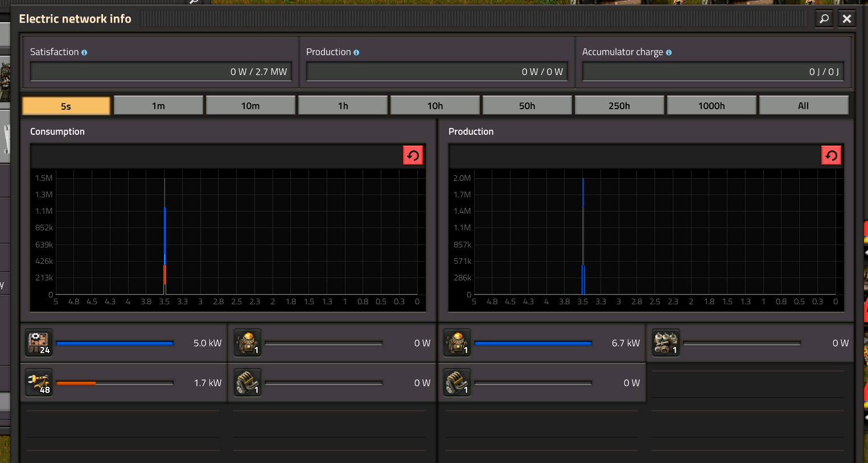The height and width of the screenshot is (463, 868).
Task: Click the Accumulator charge label
Action: (x=623, y=52)
